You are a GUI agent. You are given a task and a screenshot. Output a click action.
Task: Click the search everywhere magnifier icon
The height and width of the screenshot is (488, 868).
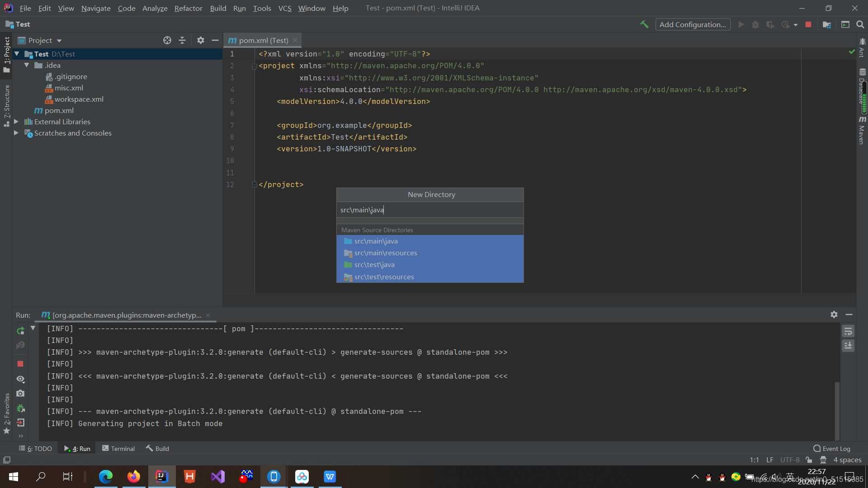(860, 24)
